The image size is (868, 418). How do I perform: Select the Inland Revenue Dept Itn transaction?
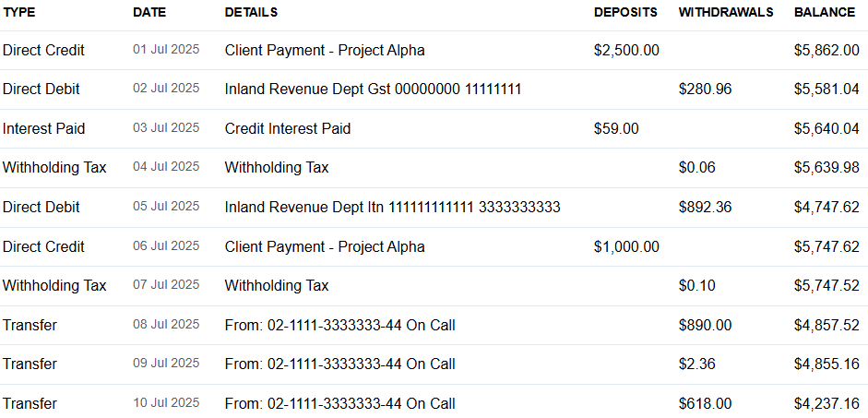392,208
